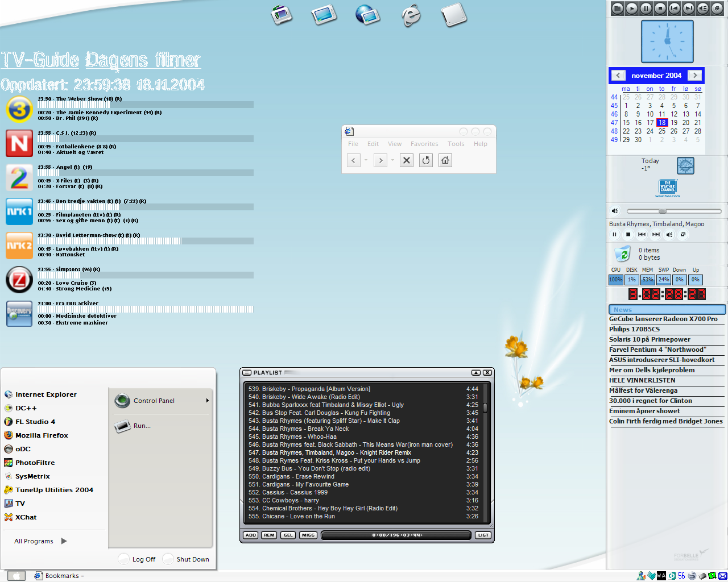Open the recycle bin in sidebar
The width and height of the screenshot is (728, 582).
(623, 253)
